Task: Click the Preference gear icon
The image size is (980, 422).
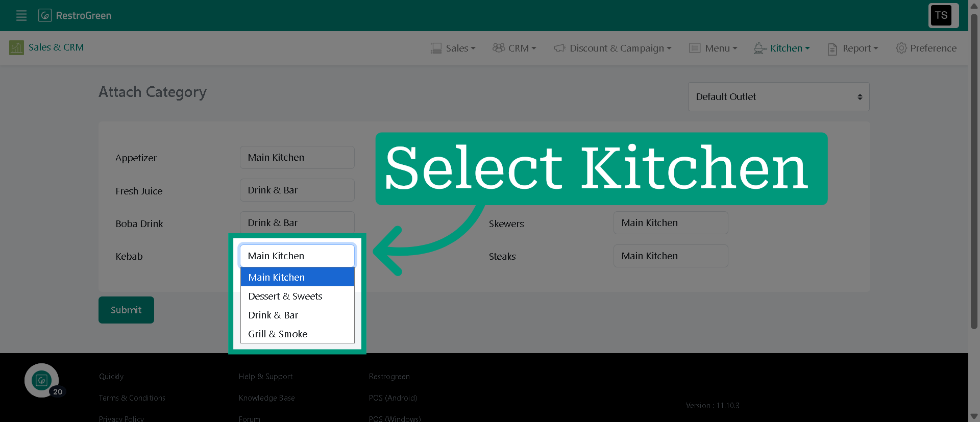Action: pyautogui.click(x=901, y=48)
